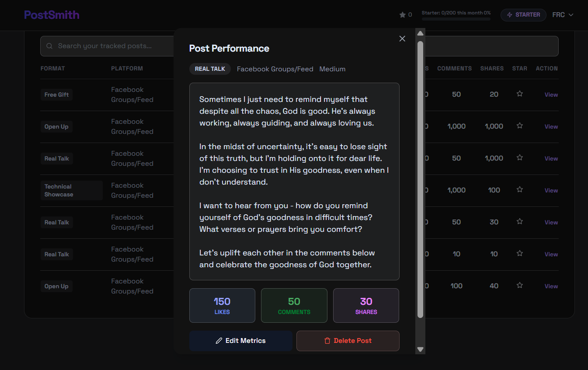Click the 30 Shares metric card
This screenshot has width=588, height=370.
(366, 305)
